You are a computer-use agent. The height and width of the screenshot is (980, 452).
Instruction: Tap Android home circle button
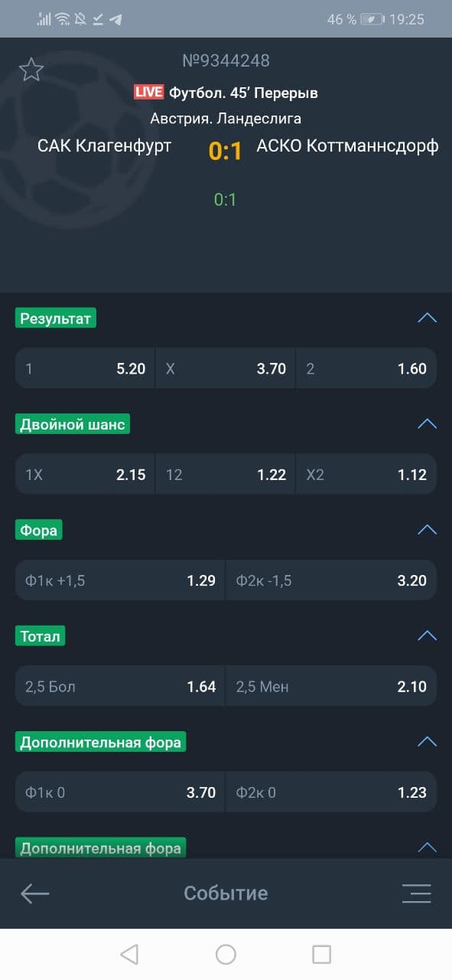pos(226,954)
